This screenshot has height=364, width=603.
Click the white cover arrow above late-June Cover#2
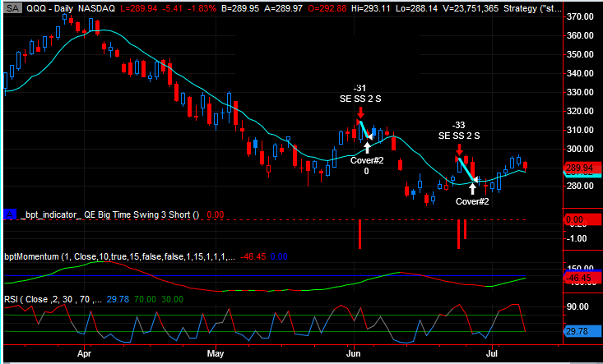(x=472, y=189)
